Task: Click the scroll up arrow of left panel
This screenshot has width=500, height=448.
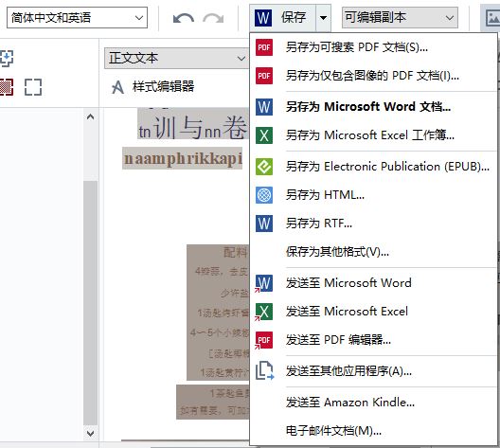Action: [x=91, y=117]
